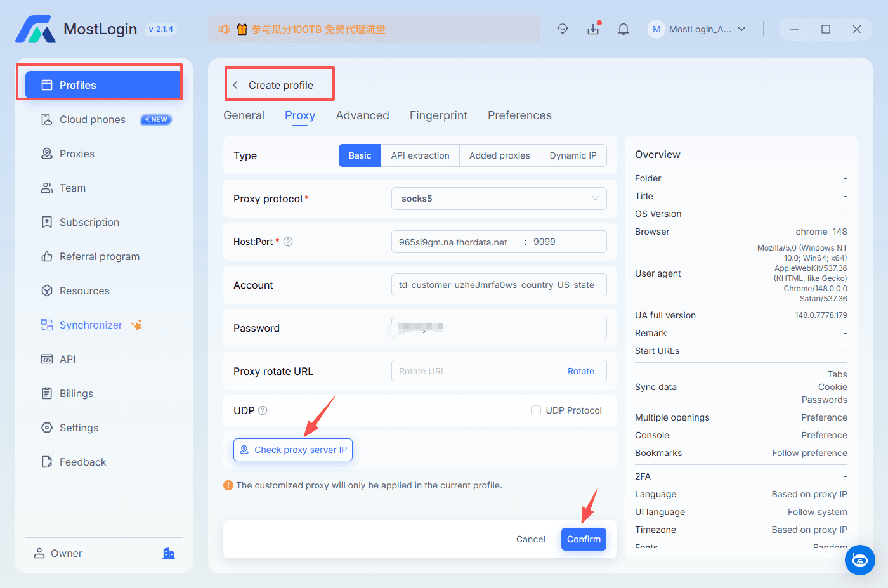Click the promotional banner with gift icon
The image size is (888, 588).
[x=374, y=29]
